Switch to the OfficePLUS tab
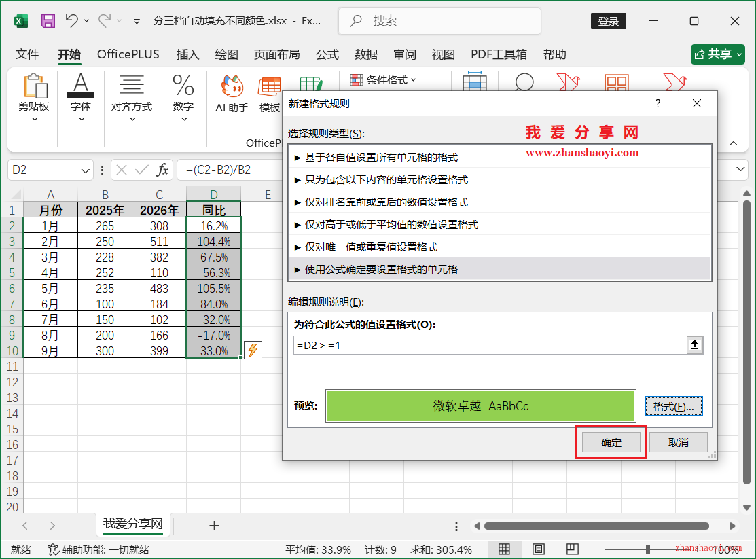Viewport: 756px width, 559px height. click(128, 54)
